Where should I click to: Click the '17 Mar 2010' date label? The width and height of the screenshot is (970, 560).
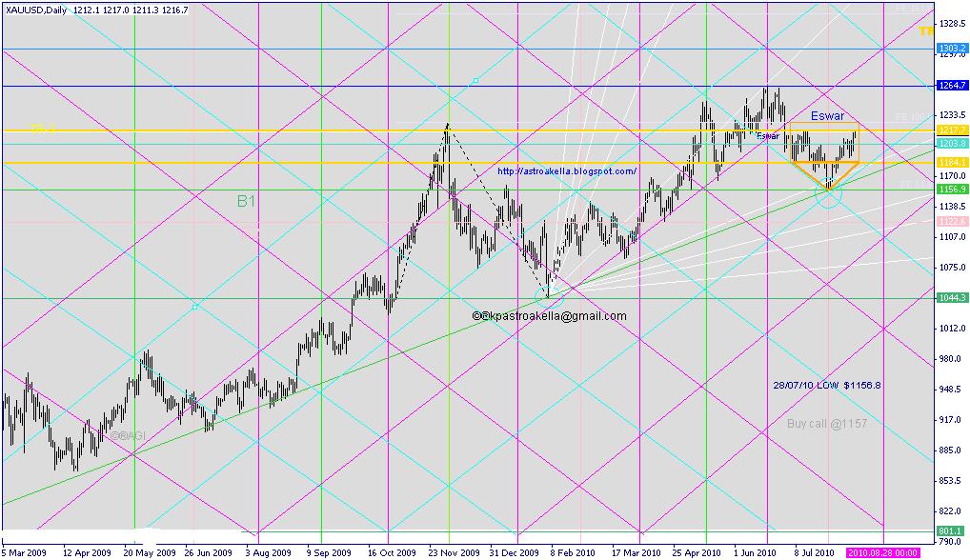tap(636, 552)
